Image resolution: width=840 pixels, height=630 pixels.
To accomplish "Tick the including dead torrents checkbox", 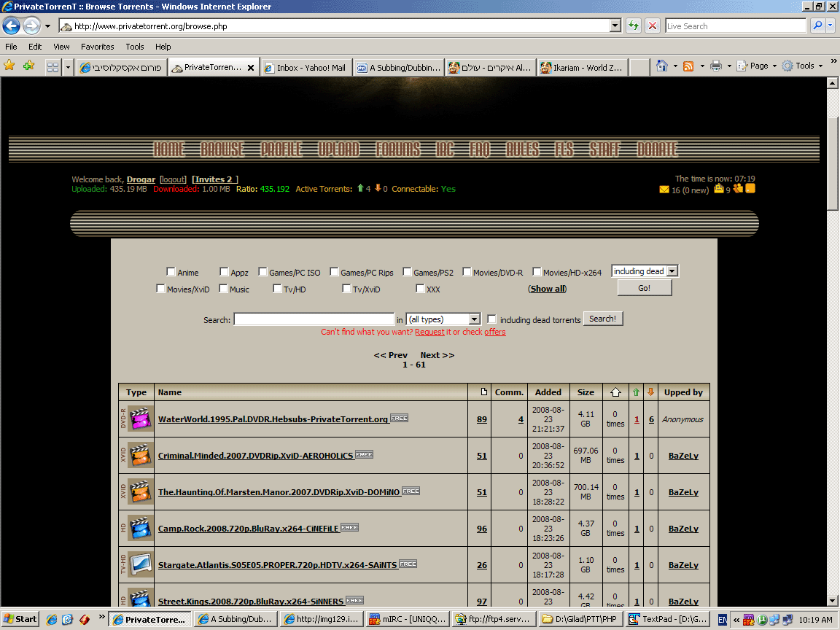I will click(x=492, y=319).
